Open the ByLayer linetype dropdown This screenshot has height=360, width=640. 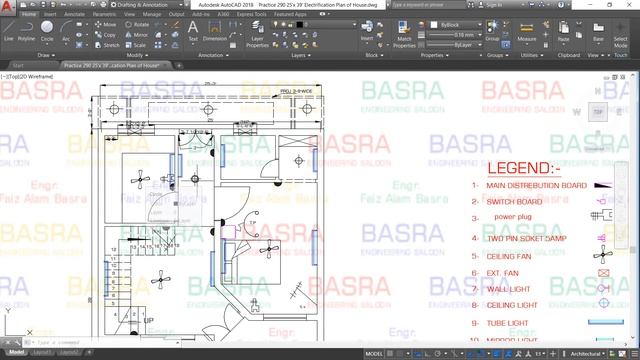pos(454,45)
